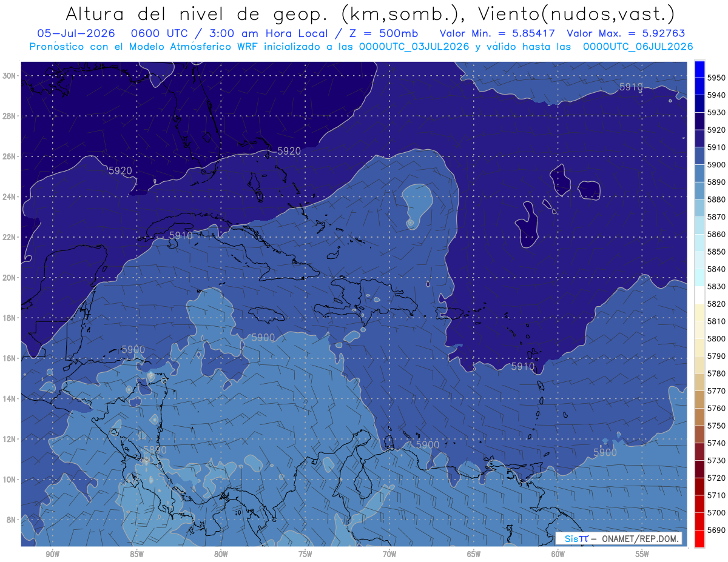
Task: Click the '90W' longitude label
Action: coord(52,554)
